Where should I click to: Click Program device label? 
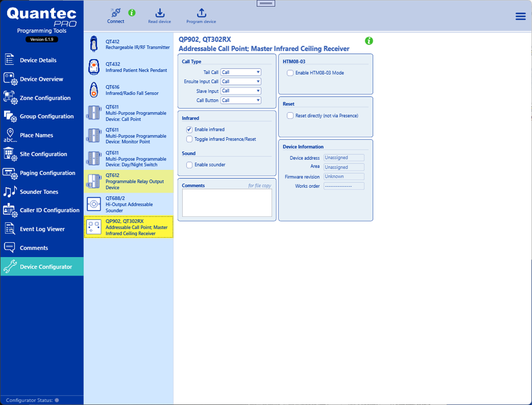coord(201,22)
